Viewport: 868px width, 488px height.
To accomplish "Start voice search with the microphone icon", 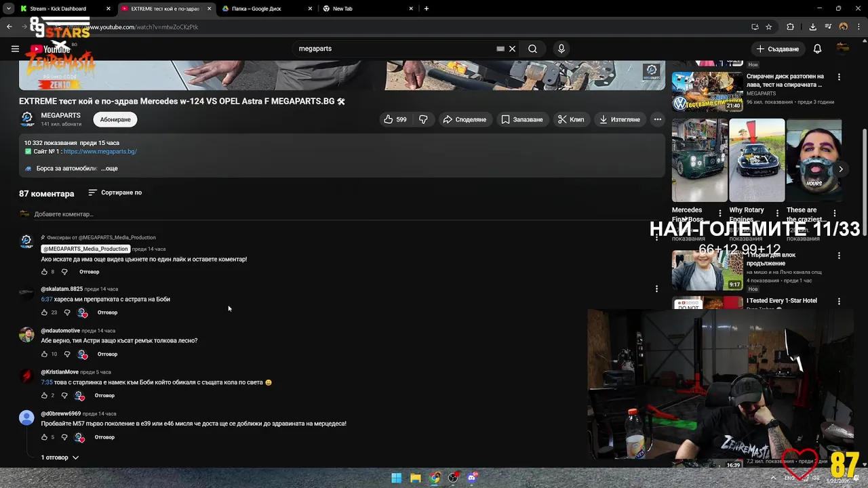I will (x=561, y=49).
